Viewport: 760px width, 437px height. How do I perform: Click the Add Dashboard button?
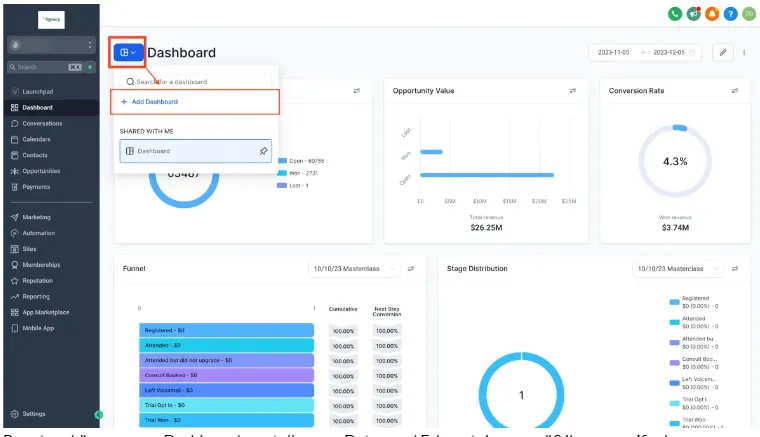tap(195, 102)
